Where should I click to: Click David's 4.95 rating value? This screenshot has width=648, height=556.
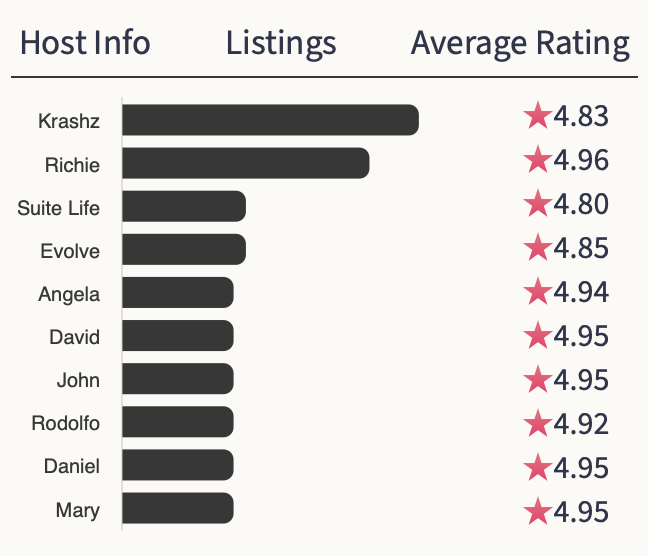580,336
